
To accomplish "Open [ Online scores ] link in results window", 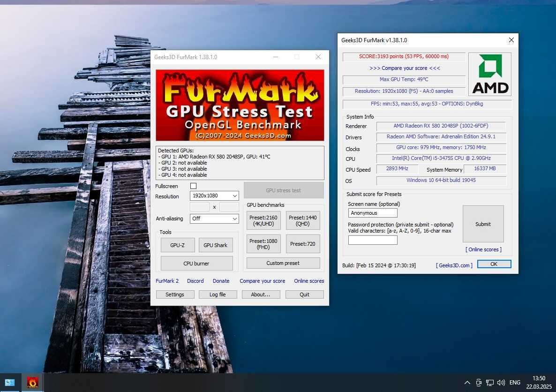I will coord(483,250).
